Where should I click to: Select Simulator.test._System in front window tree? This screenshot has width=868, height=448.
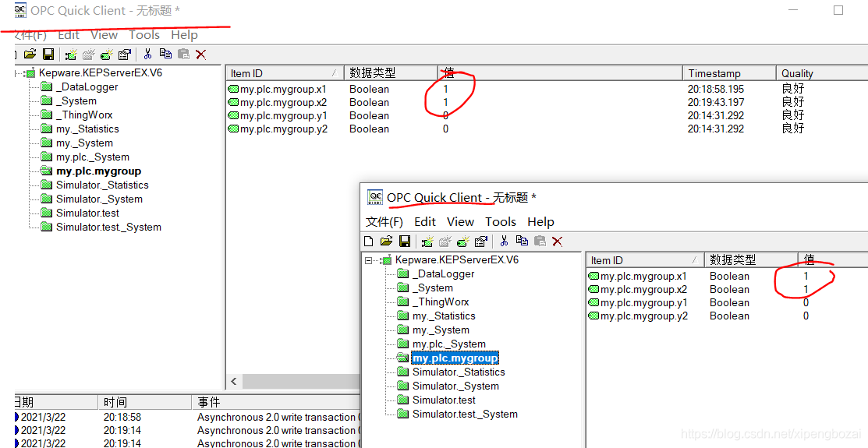(465, 414)
